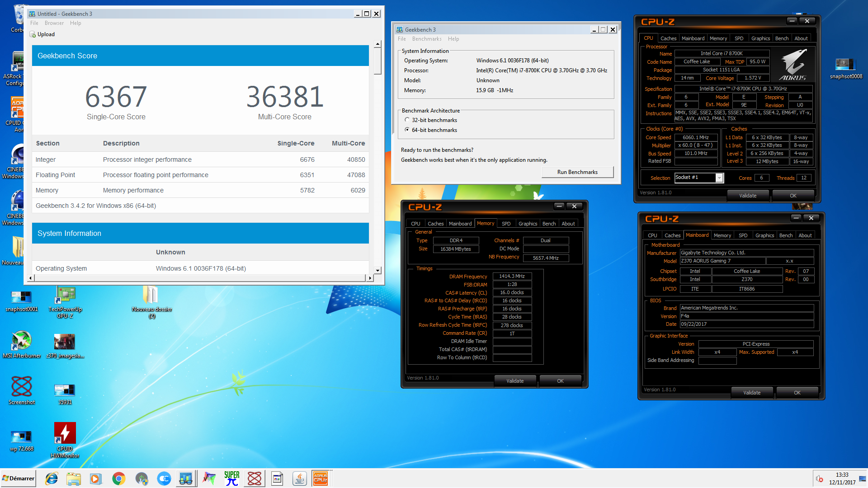868x488 pixels.
Task: Open Benchmarks menu in Geekbench 3 window
Action: [x=427, y=39]
